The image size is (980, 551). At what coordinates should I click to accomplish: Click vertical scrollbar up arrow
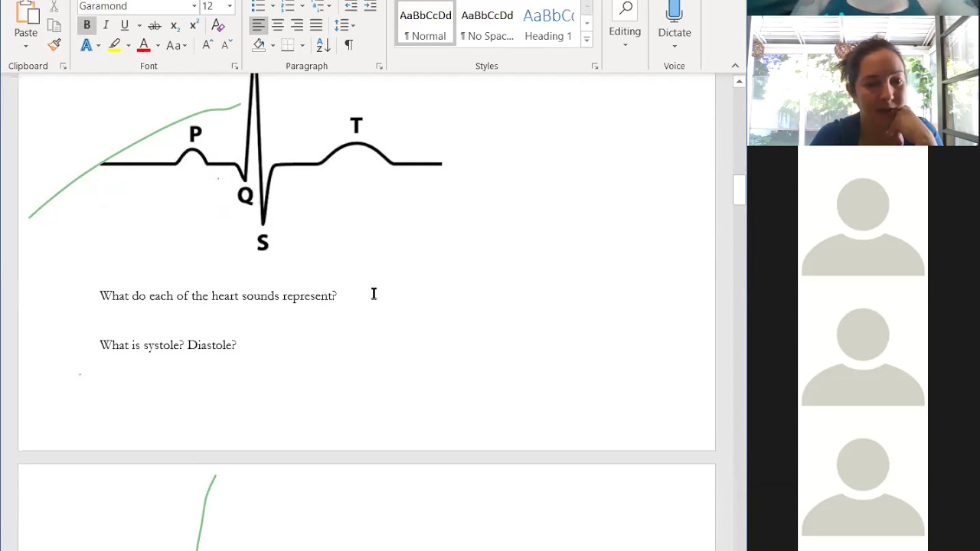tap(739, 81)
